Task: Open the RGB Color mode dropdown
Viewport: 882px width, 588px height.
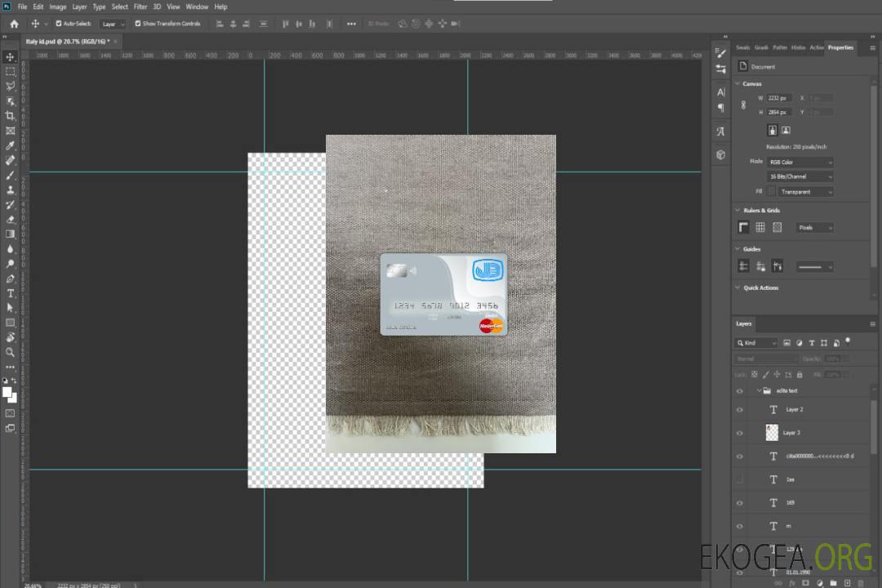Action: point(800,162)
